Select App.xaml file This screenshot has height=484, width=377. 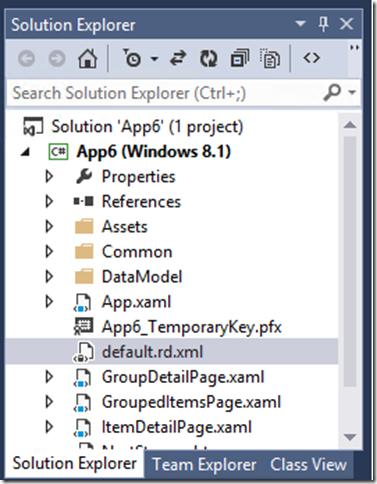136,302
